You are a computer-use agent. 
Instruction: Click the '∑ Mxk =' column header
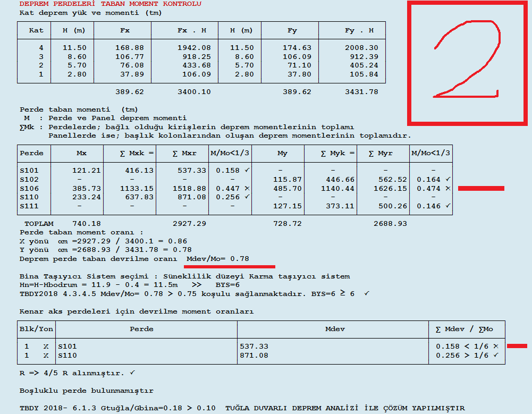[137, 153]
